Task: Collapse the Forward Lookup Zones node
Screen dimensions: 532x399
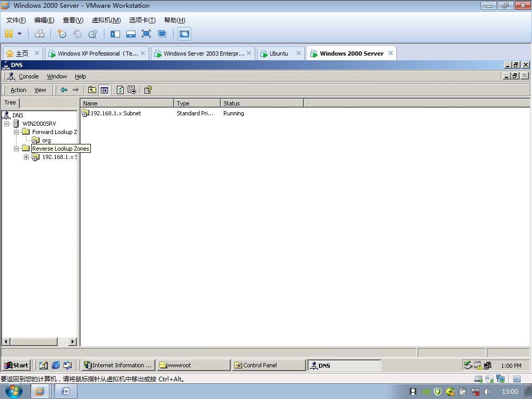Action: tap(16, 132)
